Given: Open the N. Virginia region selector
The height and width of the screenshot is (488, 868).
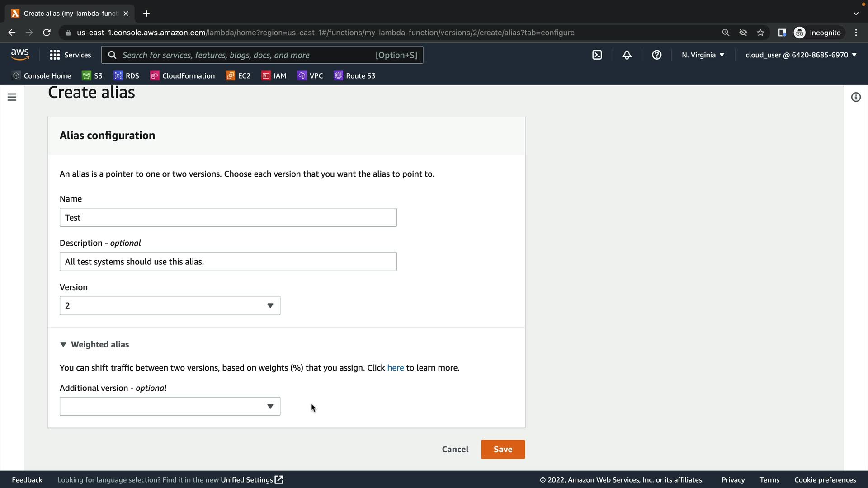Looking at the screenshot, I should 703,55.
